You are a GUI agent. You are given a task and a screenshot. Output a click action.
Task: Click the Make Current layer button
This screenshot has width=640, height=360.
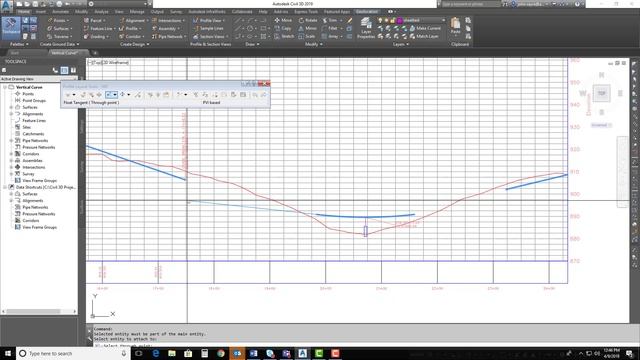pos(425,28)
